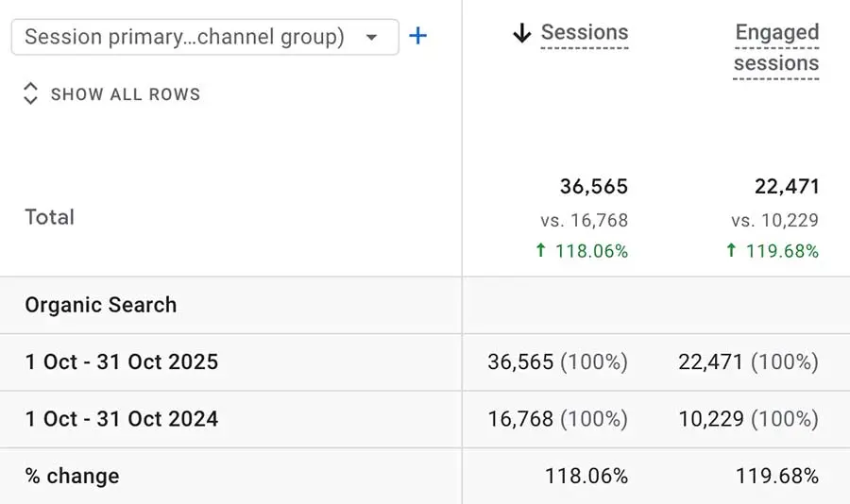Click the total Sessions value 36,565
This screenshot has height=504, width=850.
(x=594, y=187)
